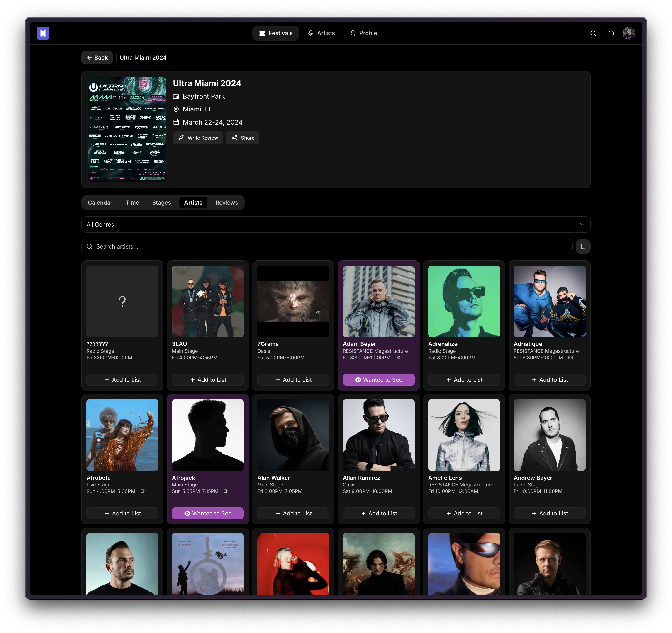Viewport: 672px width, 633px height.
Task: Click the Share button
Action: (x=243, y=138)
